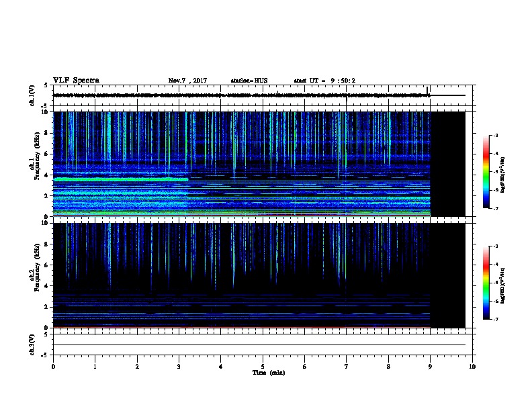Click the ch.1 colorbar unit label text
532x411 pixels.
tap(502, 175)
